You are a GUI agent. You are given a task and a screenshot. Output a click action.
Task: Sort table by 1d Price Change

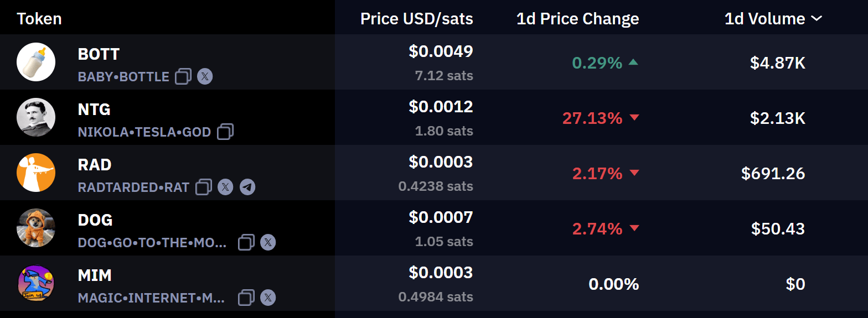click(577, 19)
